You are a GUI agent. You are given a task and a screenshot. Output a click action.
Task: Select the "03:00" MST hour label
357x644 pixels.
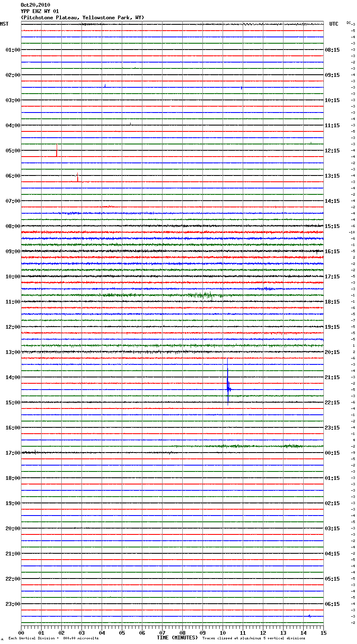(x=13, y=100)
